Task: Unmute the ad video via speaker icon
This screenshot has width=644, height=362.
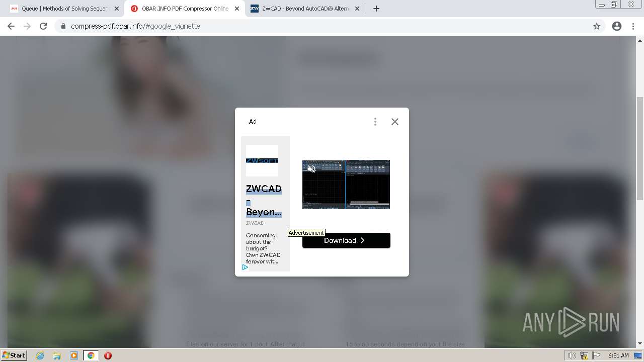Action: tap(311, 169)
